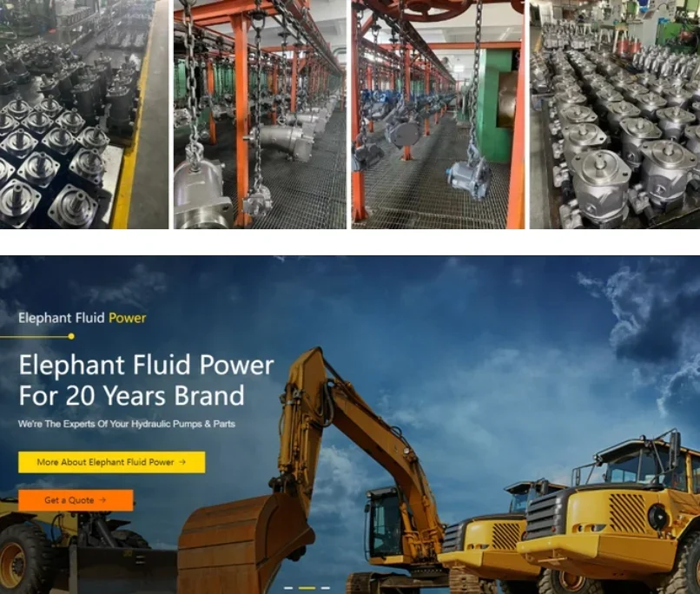The image size is (700, 594).
Task: View second photo of pumps hanging on chains
Action: (x=260, y=115)
